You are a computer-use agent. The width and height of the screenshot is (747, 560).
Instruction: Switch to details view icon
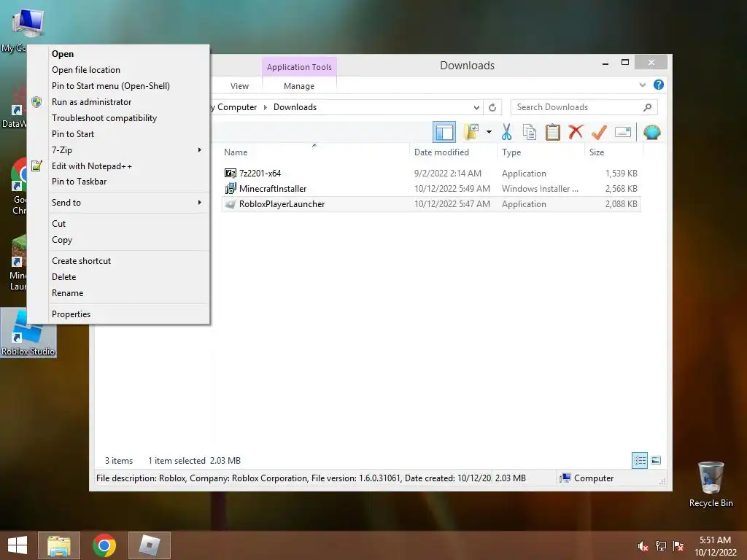click(639, 461)
